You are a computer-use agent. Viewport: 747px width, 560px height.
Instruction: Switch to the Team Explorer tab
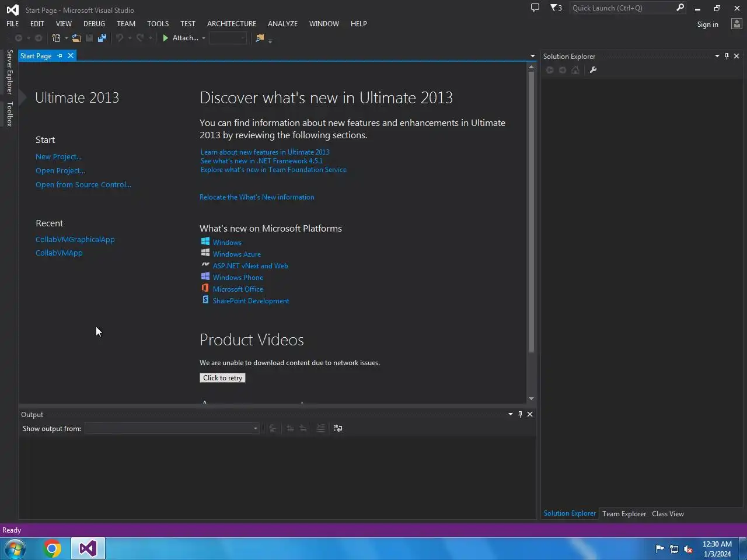624,514
